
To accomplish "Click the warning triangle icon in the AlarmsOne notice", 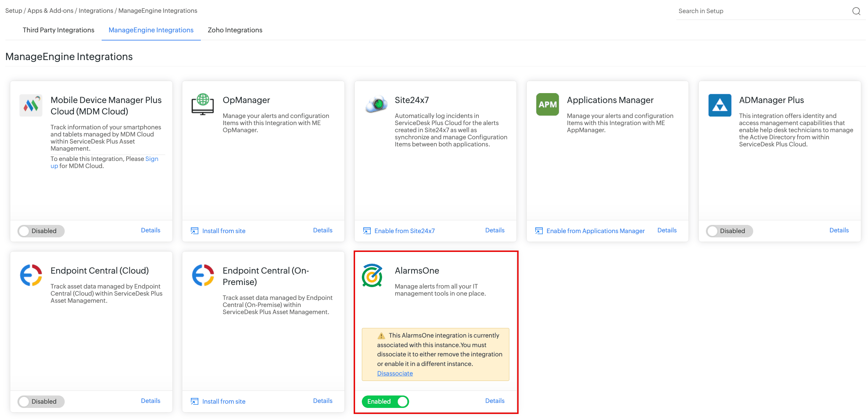I will (x=381, y=336).
